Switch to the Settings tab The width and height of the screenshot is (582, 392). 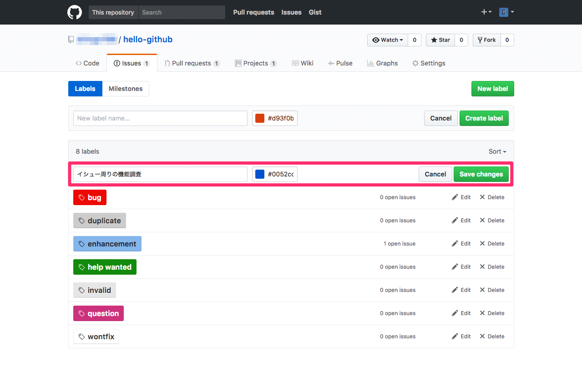click(428, 63)
